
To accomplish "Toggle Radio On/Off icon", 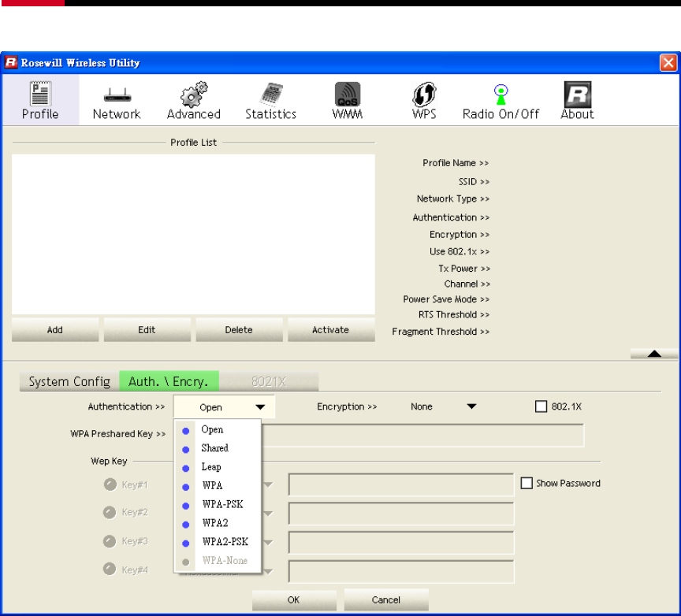I will [x=501, y=95].
